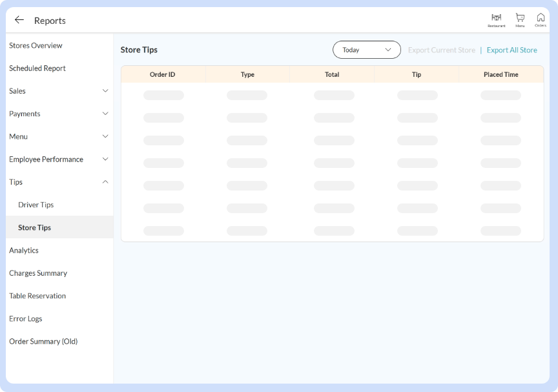The height and width of the screenshot is (392, 558).
Task: Select Scheduled Report in sidebar
Action: [x=37, y=68]
